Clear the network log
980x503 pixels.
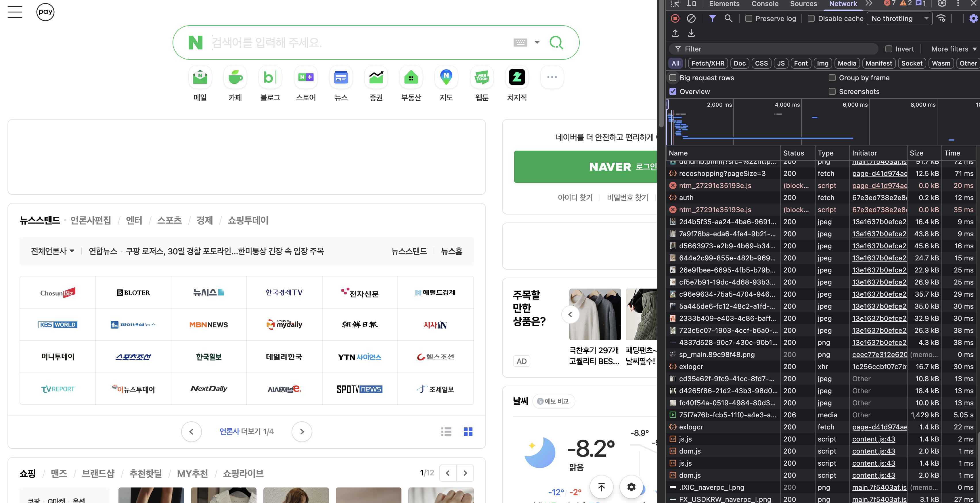pos(691,18)
